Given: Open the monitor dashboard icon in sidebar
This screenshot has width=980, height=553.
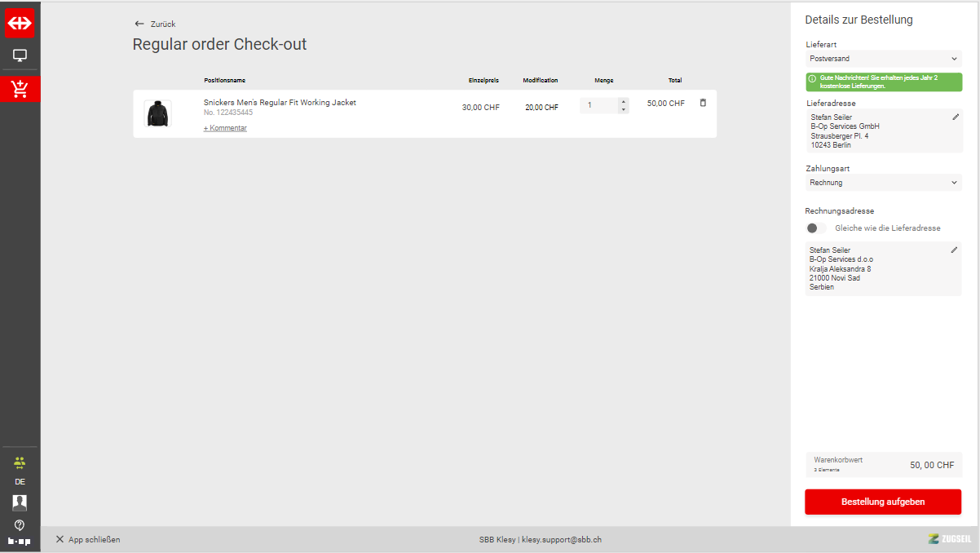Looking at the screenshot, I should 20,56.
